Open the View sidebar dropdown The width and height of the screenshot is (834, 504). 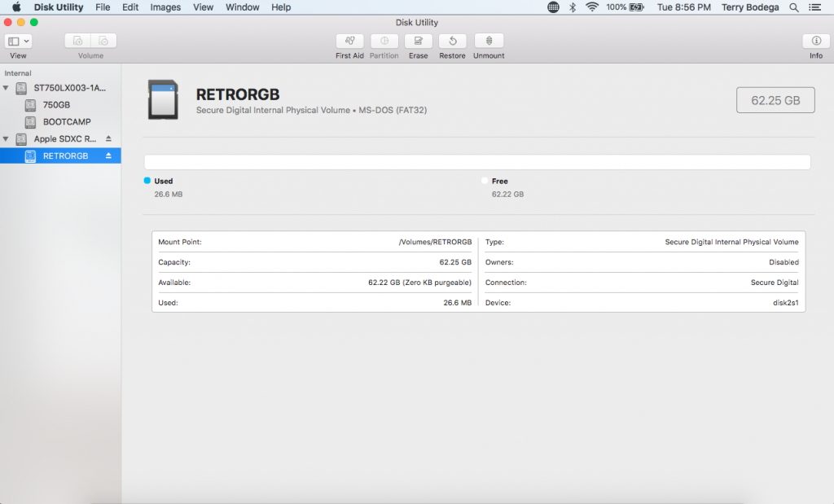[x=18, y=41]
